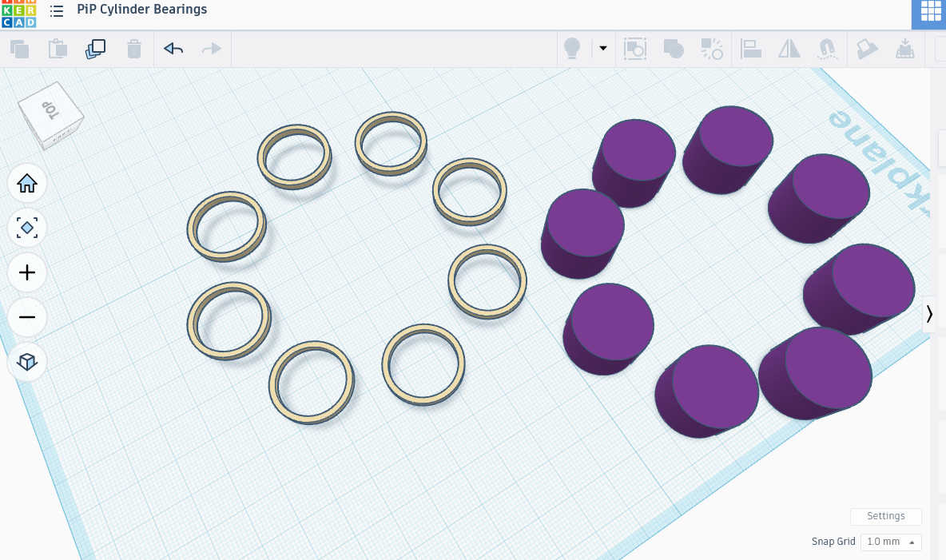Open the Snap Grid dropdown
This screenshot has height=560, width=946.
click(x=891, y=542)
